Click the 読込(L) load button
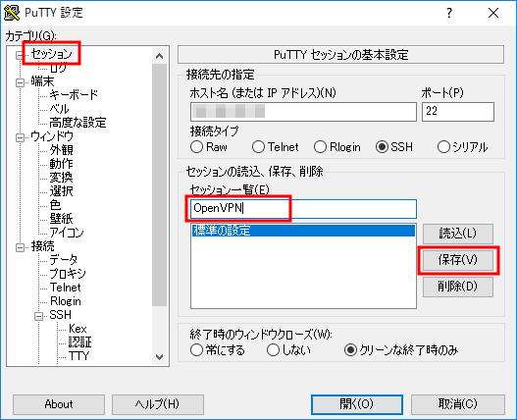 point(458,234)
